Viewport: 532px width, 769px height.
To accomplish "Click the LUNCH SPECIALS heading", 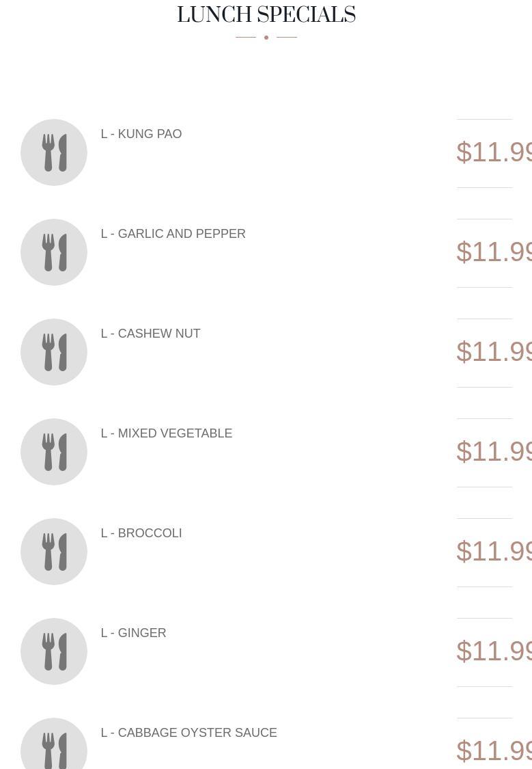I will coord(266,15).
